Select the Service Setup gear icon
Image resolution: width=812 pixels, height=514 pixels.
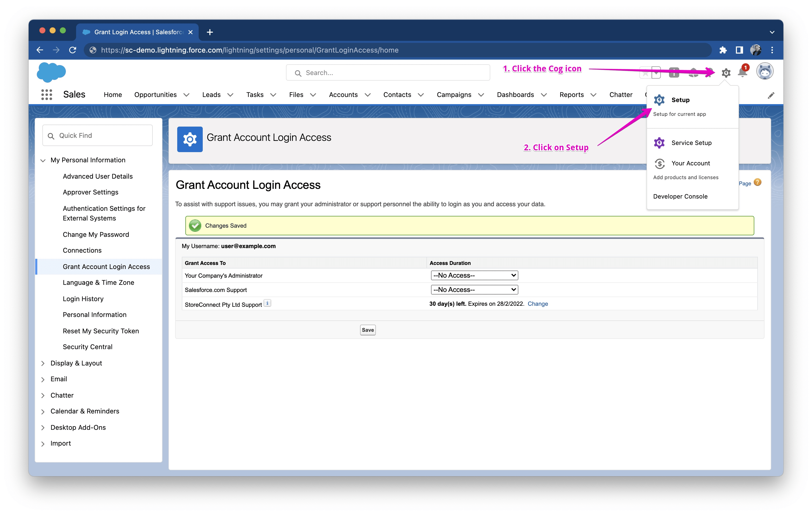click(x=659, y=143)
